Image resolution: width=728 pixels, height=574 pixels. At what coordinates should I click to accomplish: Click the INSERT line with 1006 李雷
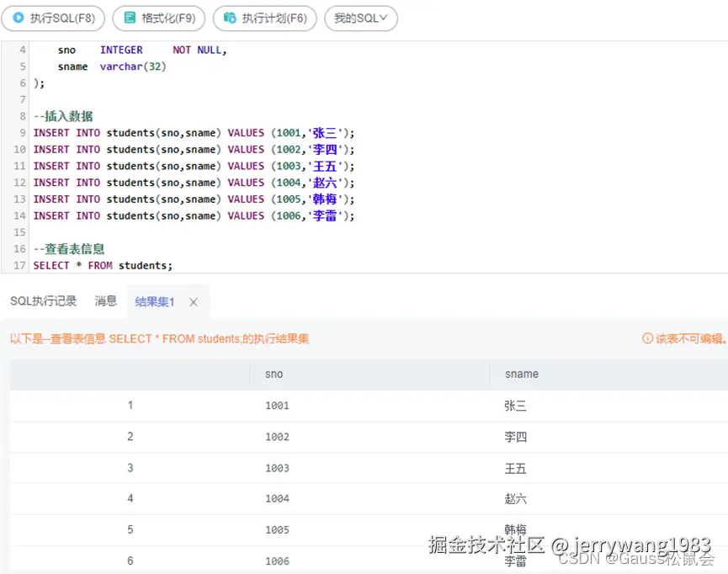pyautogui.click(x=194, y=216)
